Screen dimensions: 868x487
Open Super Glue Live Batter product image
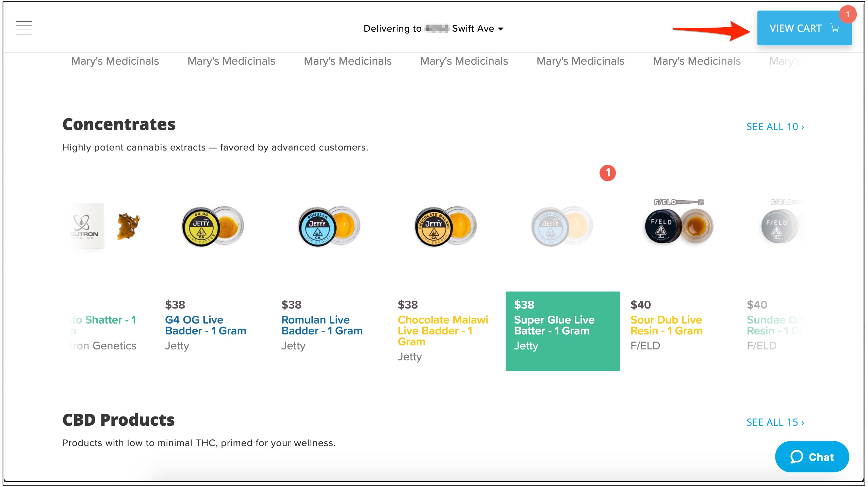(x=562, y=226)
